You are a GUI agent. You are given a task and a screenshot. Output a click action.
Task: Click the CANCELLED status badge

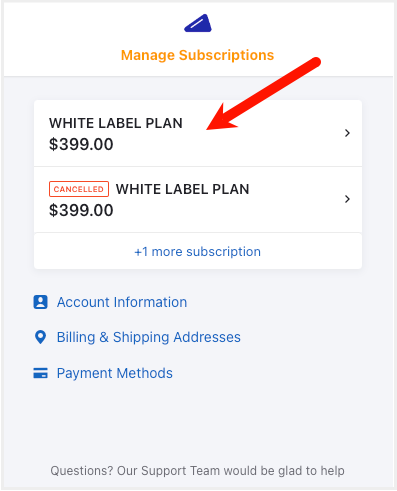click(x=79, y=189)
